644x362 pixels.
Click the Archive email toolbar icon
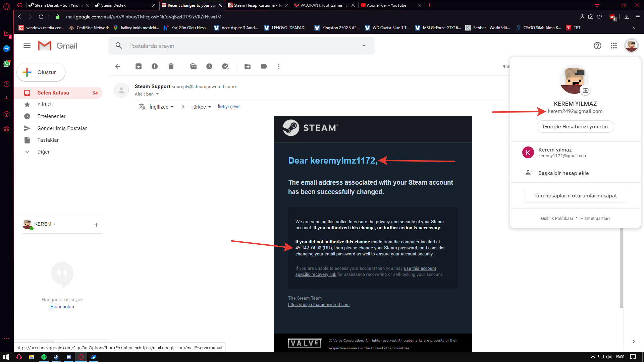pyautogui.click(x=138, y=66)
